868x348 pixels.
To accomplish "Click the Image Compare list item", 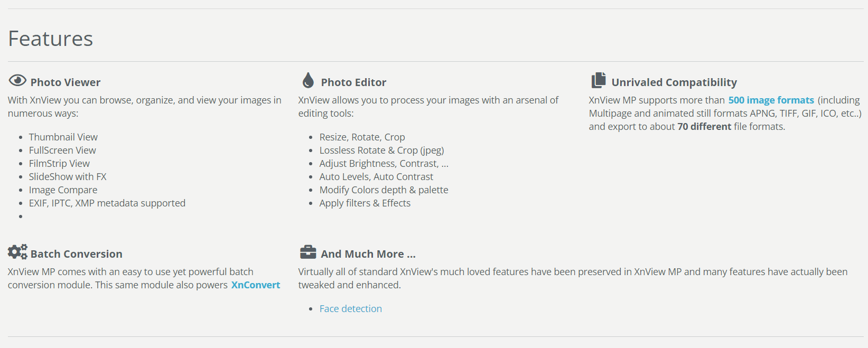I will (x=63, y=190).
